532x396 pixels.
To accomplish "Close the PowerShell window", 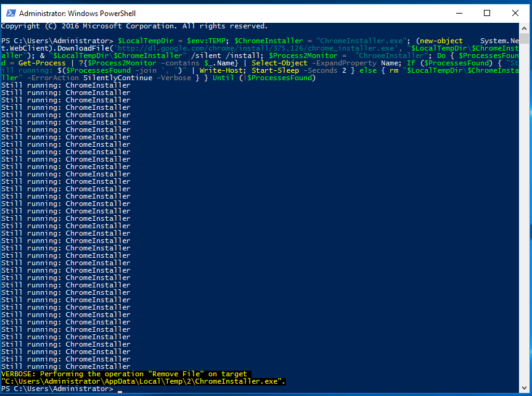I will [x=515, y=12].
